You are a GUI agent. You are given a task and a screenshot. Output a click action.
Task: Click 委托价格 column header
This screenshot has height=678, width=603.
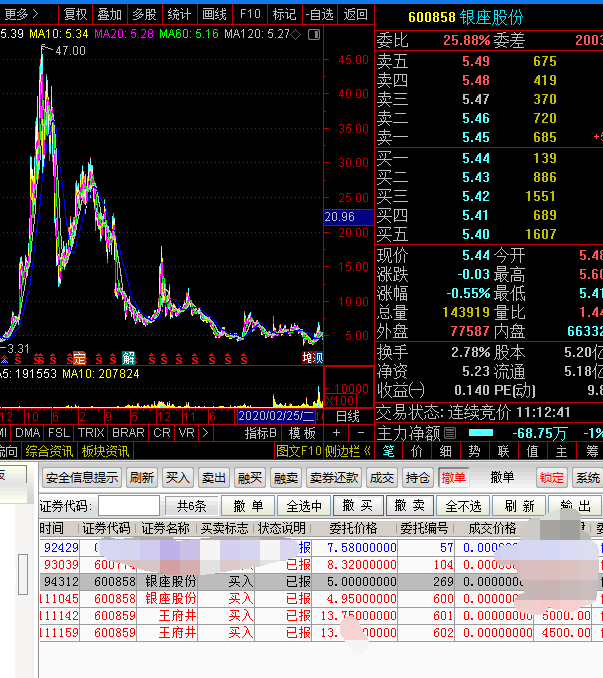[353, 528]
